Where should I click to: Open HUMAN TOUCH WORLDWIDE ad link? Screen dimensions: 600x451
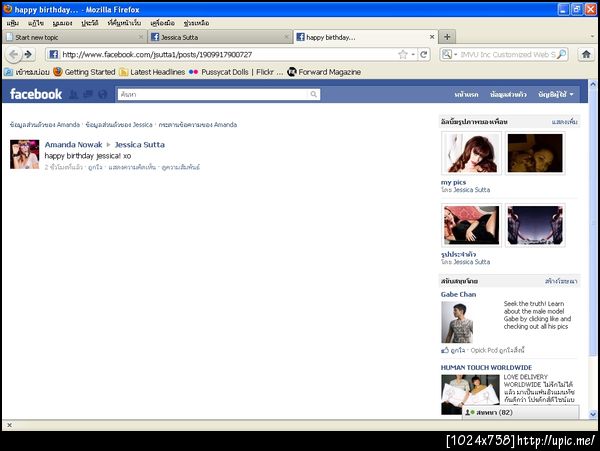[486, 367]
